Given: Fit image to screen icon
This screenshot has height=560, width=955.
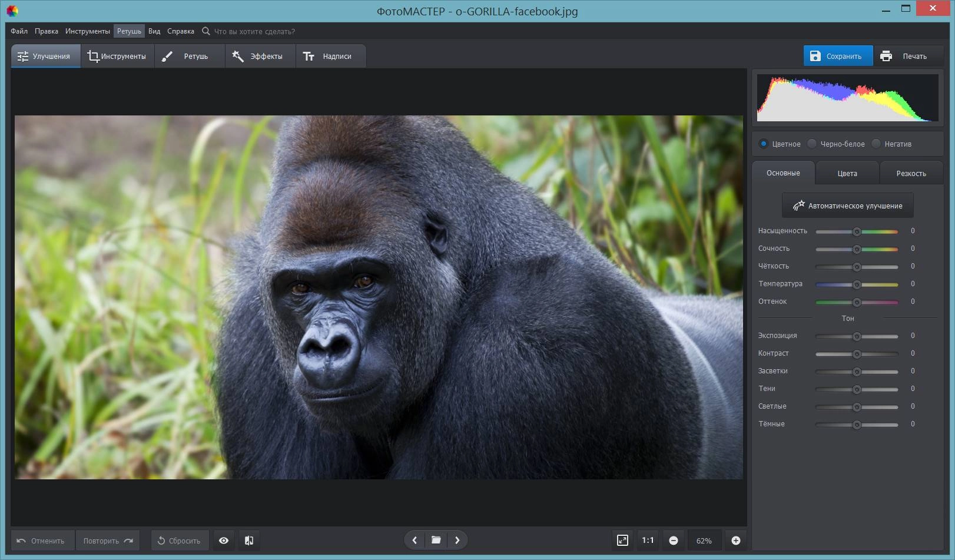Looking at the screenshot, I should click(x=622, y=540).
